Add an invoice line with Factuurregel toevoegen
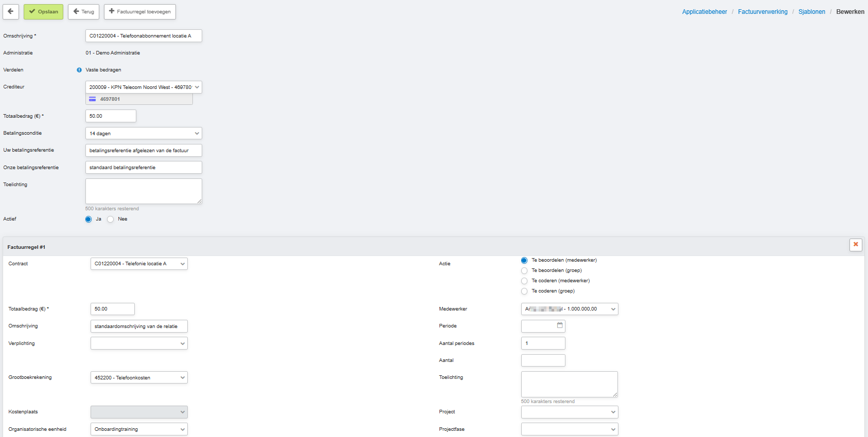Viewport: 868px width, 437px height. click(x=140, y=12)
